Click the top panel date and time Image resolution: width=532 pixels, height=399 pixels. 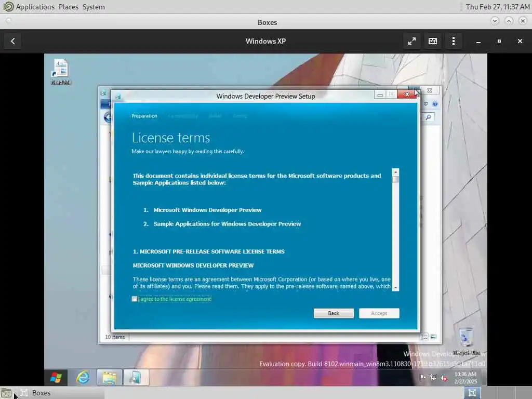[x=497, y=7]
